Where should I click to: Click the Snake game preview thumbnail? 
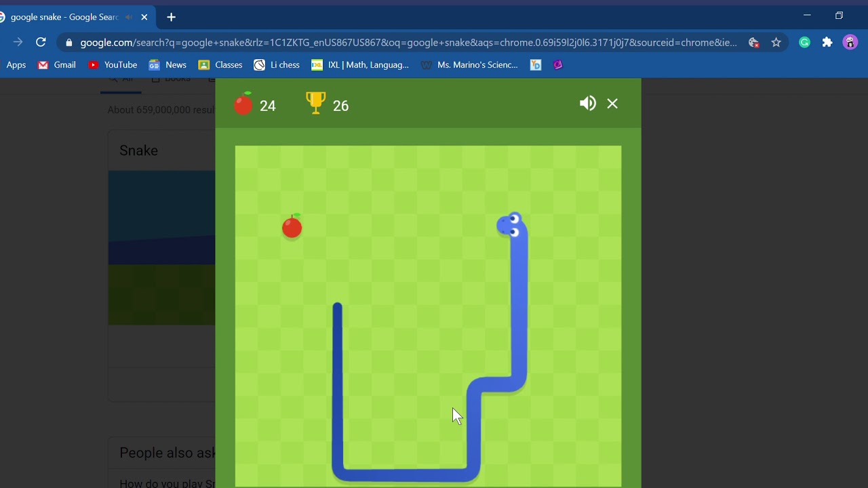click(161, 247)
